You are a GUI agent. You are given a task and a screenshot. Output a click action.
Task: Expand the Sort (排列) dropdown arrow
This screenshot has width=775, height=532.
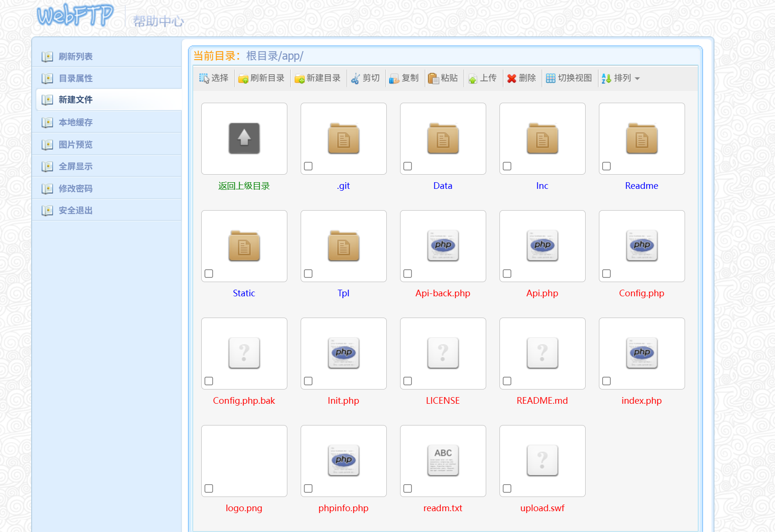point(637,79)
